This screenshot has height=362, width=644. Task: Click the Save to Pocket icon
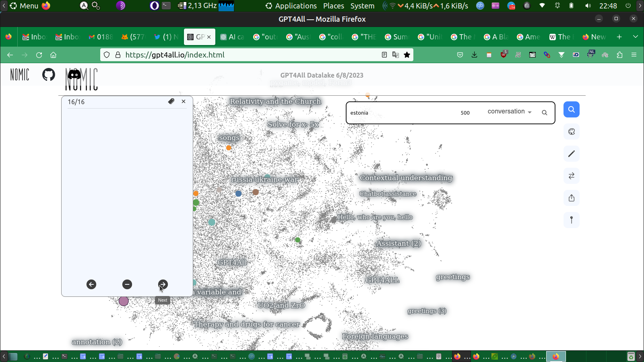[460, 55]
